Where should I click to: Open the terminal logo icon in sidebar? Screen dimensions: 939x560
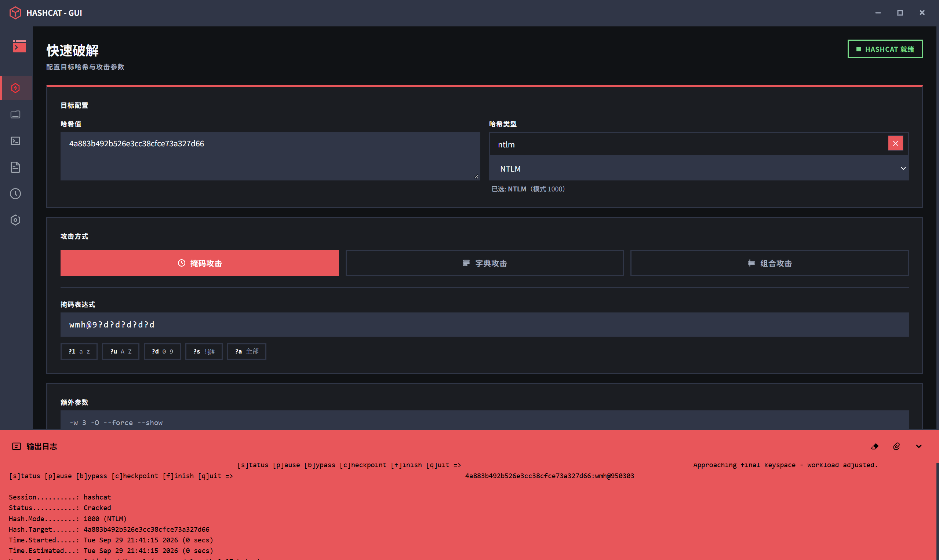point(19,47)
